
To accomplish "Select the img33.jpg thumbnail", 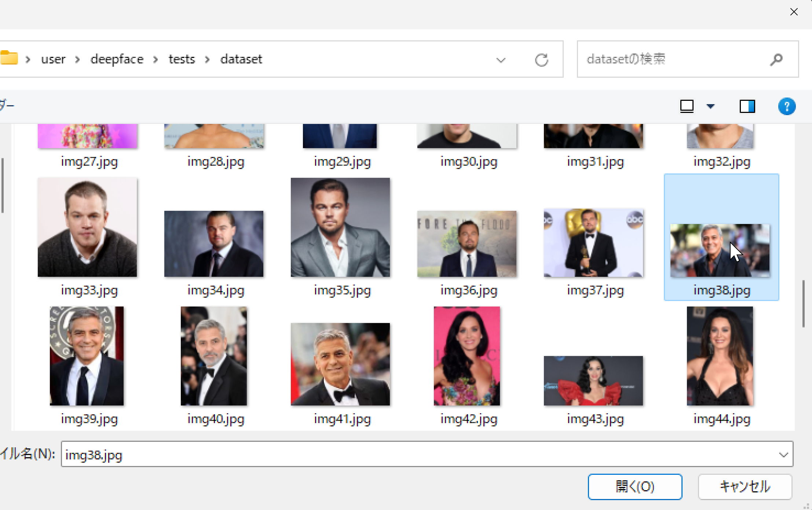I will click(87, 227).
